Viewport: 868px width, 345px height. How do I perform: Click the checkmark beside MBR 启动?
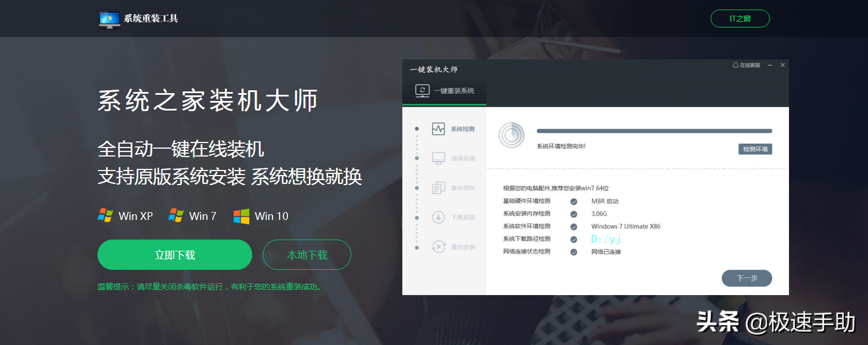pos(573,201)
